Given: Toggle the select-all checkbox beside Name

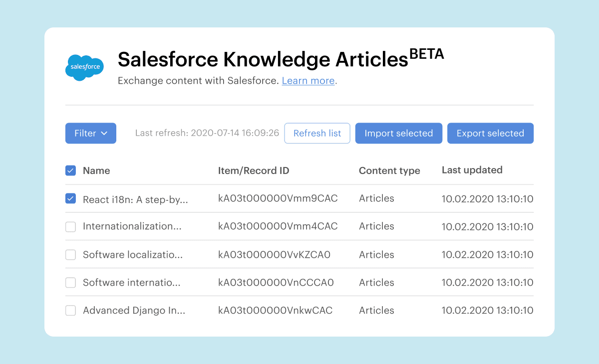Looking at the screenshot, I should [x=71, y=171].
